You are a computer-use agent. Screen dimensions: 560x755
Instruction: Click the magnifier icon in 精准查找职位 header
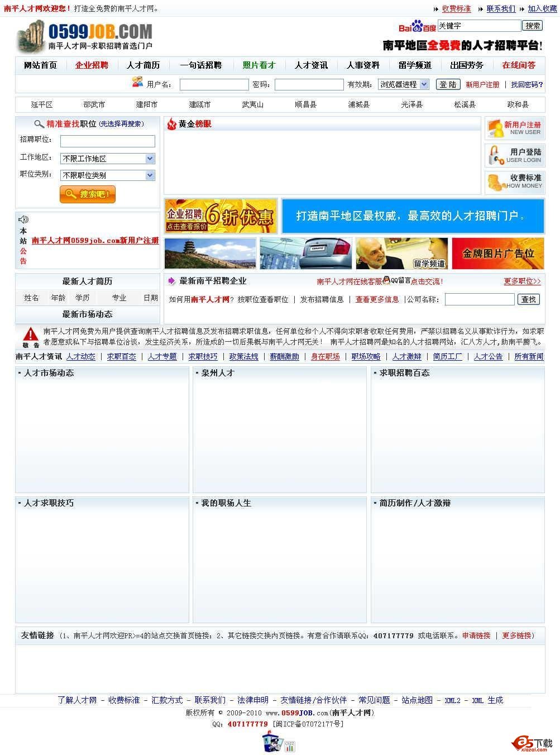39,124
